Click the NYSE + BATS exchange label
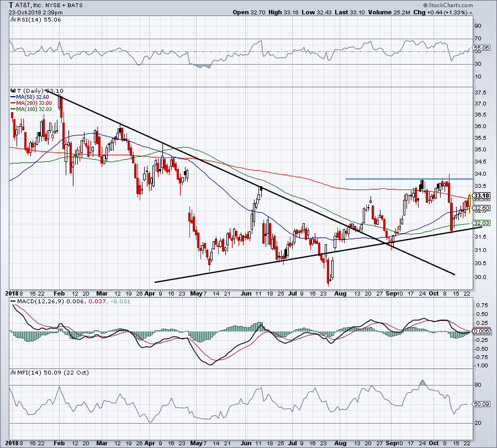Viewport: 497px width, 448px height. 65,5
